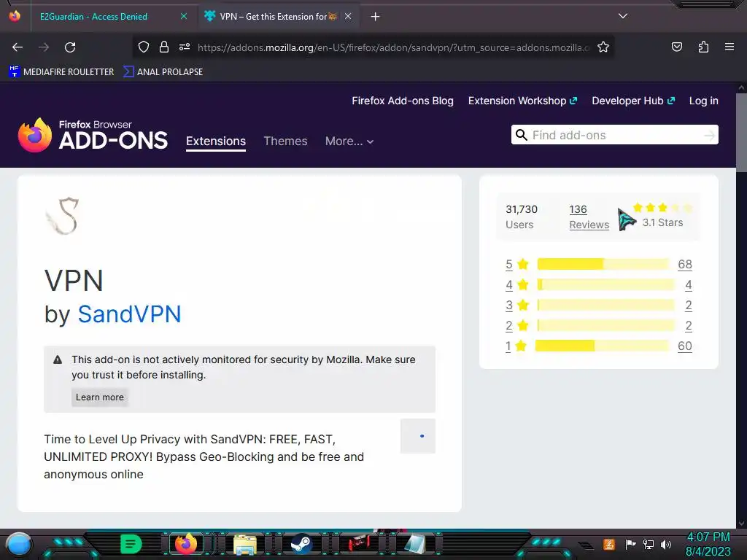Open the 136 Reviews link
Viewport: 747px width, 560px height.
589,217
